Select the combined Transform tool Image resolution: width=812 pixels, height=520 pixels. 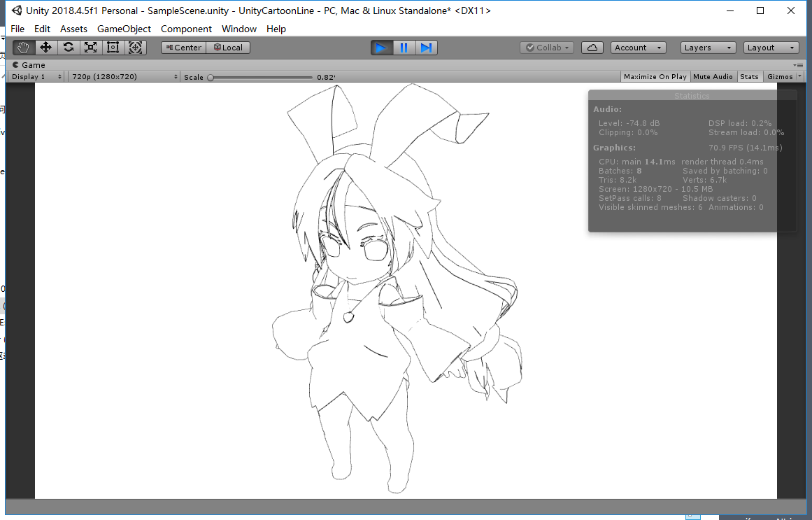tap(135, 48)
